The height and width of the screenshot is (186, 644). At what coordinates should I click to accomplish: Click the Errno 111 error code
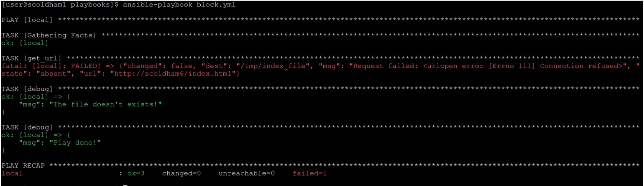[511, 66]
